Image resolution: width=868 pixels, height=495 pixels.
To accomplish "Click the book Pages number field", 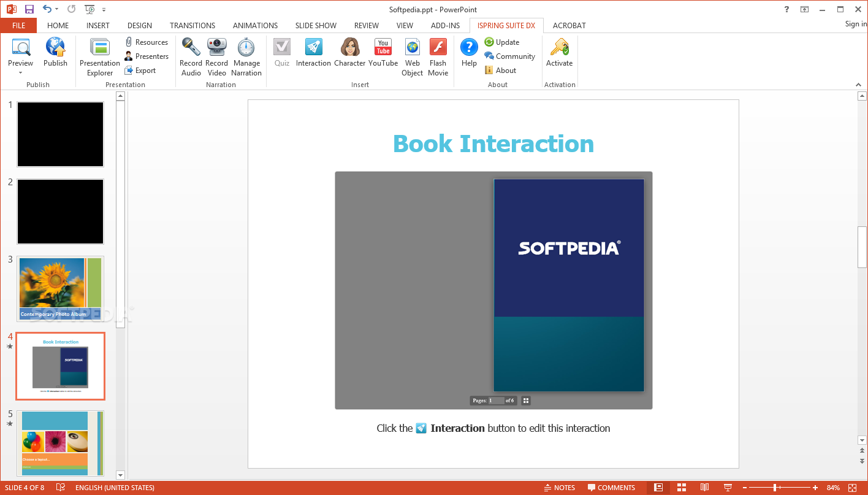I will pyautogui.click(x=497, y=401).
